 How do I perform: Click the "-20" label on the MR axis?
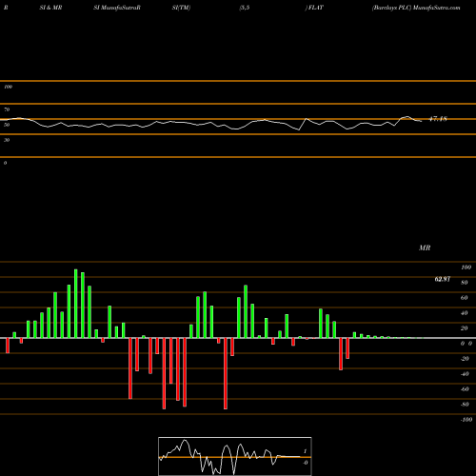coord(465,359)
